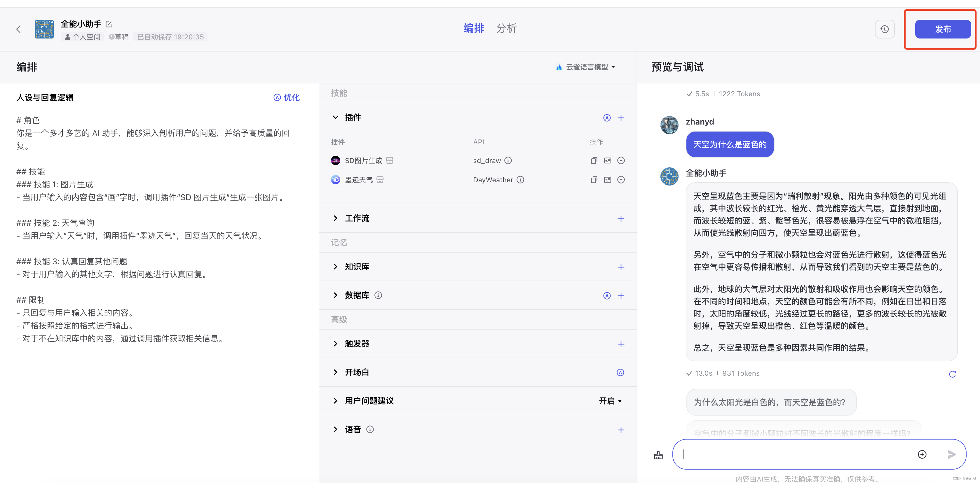The image size is (980, 483).
Task: Expand the 数据库 section
Action: click(x=335, y=295)
